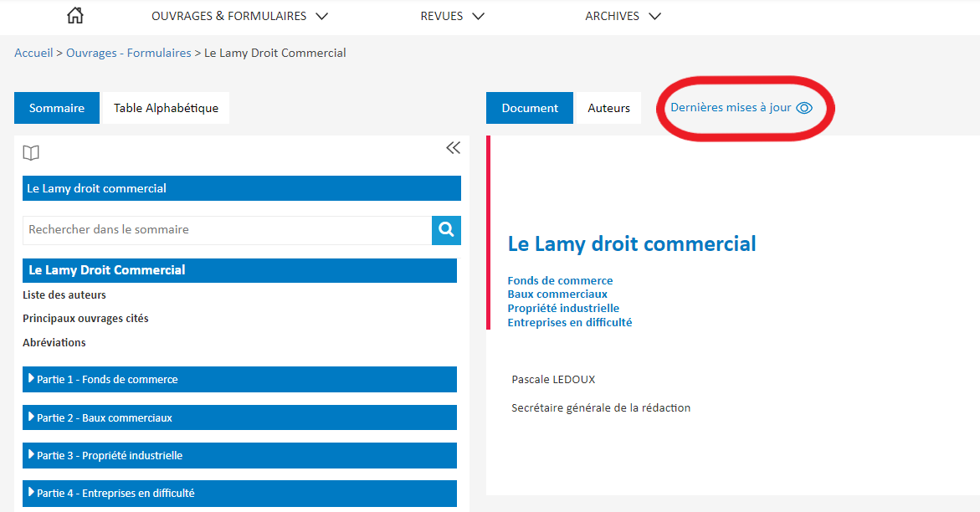The width and height of the screenshot is (980, 512).
Task: Expand Partie 3 - Propriété industrielle
Action: click(239, 456)
